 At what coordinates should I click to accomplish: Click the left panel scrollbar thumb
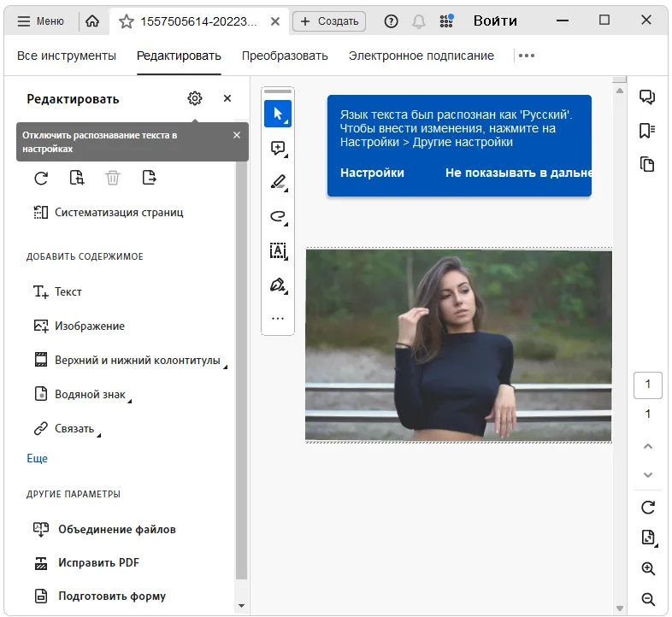click(x=242, y=371)
